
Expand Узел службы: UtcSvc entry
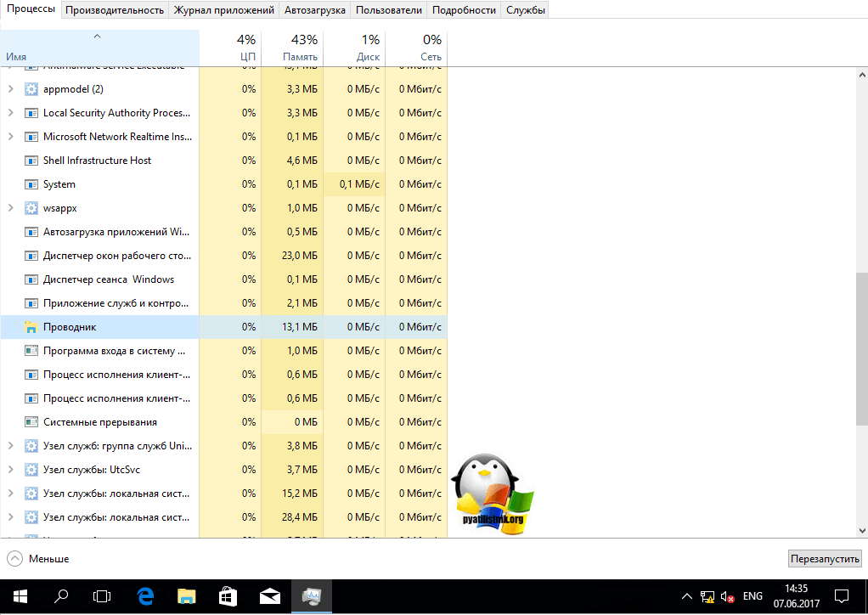[10, 470]
